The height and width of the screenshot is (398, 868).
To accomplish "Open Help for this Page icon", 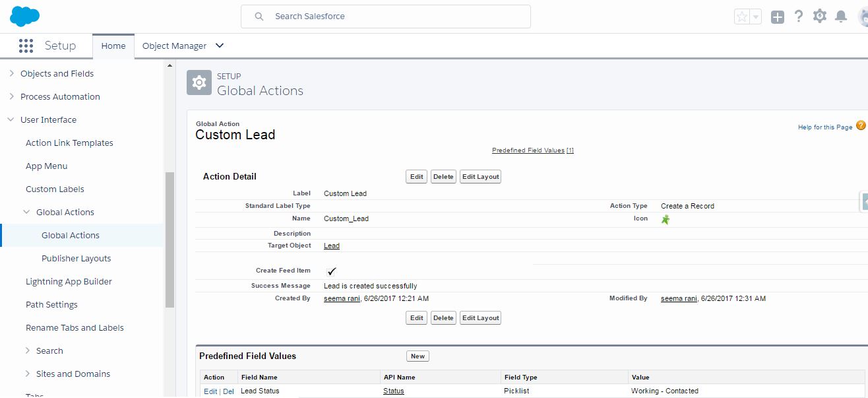I will [859, 125].
